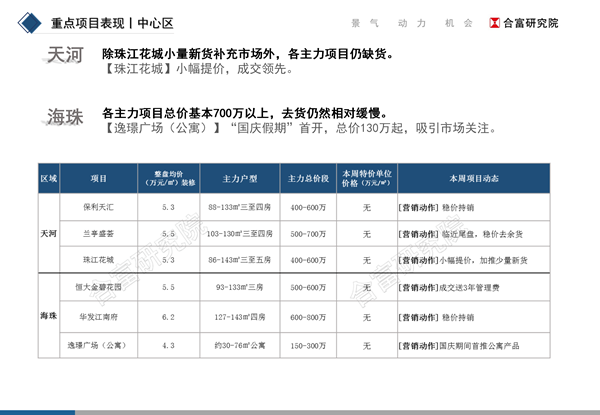This screenshot has width=600, height=415.
Task: Select the '恒大金碧花园' project cell
Action: coord(99,287)
